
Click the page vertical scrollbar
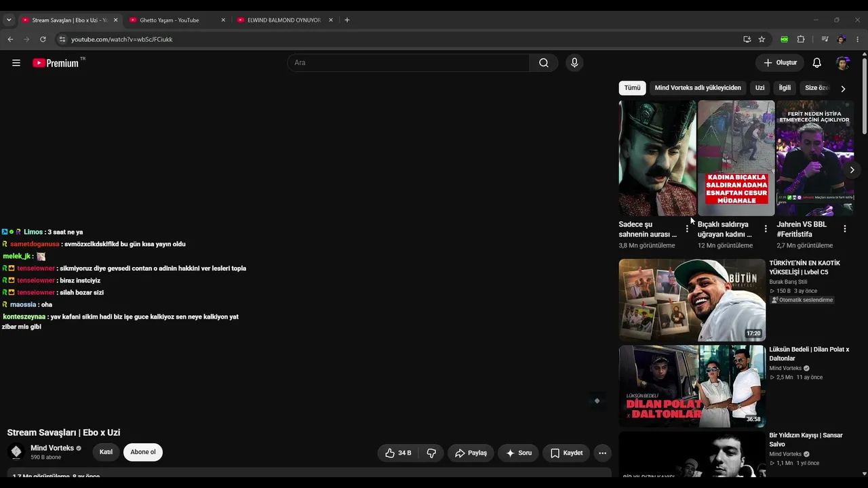pos(864,95)
